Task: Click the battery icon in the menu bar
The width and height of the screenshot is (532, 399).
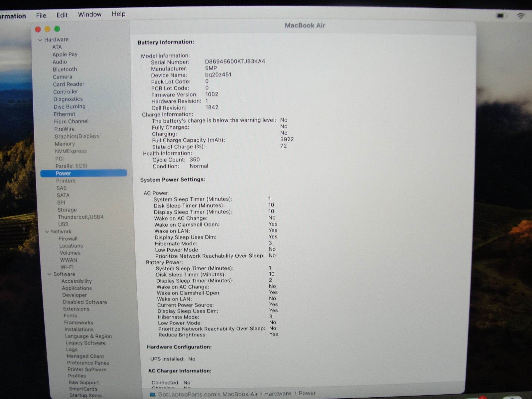Action: tap(499, 15)
